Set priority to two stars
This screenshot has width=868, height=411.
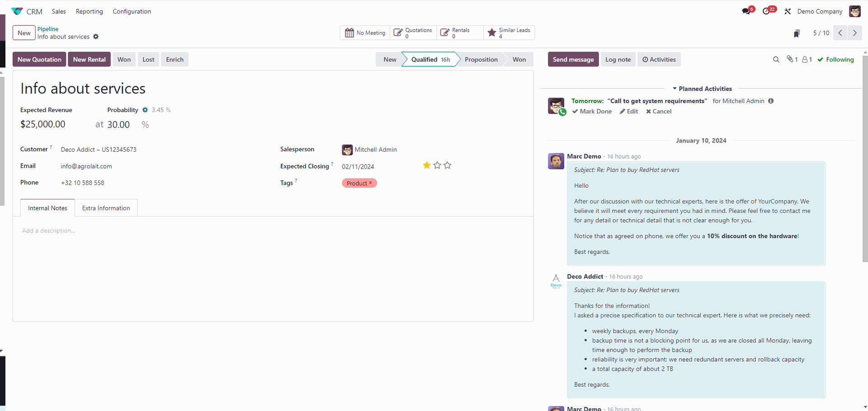437,165
